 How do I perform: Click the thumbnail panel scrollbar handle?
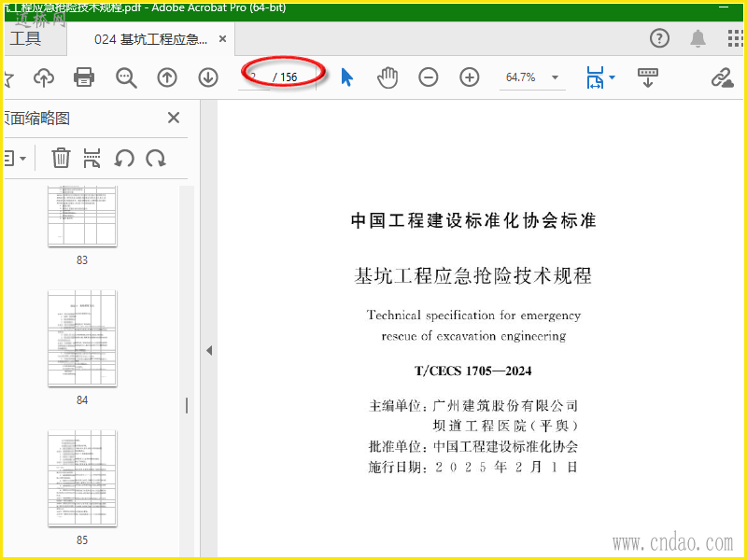click(x=187, y=406)
